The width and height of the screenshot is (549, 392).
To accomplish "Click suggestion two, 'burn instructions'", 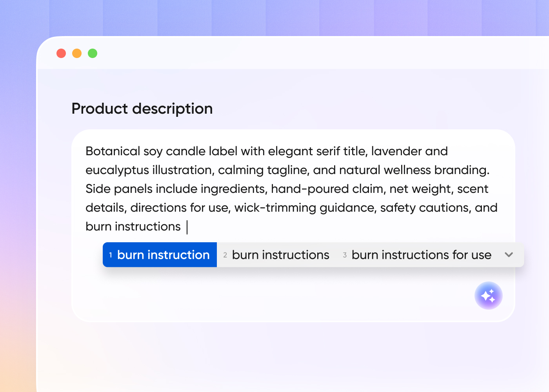I will (x=281, y=255).
